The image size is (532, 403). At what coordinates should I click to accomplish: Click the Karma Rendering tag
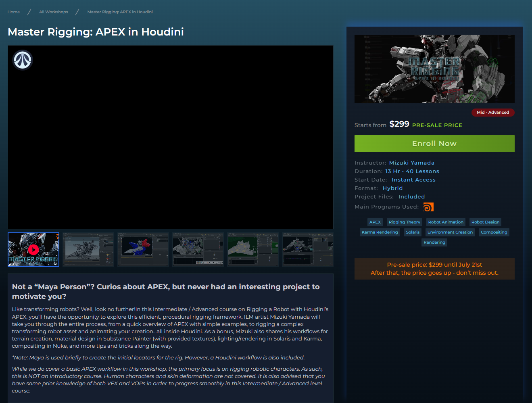380,232
